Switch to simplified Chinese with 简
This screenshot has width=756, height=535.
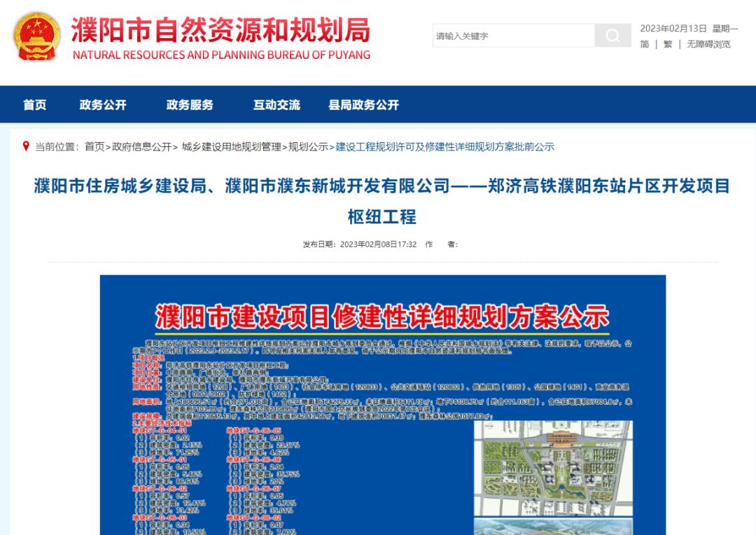(x=645, y=44)
